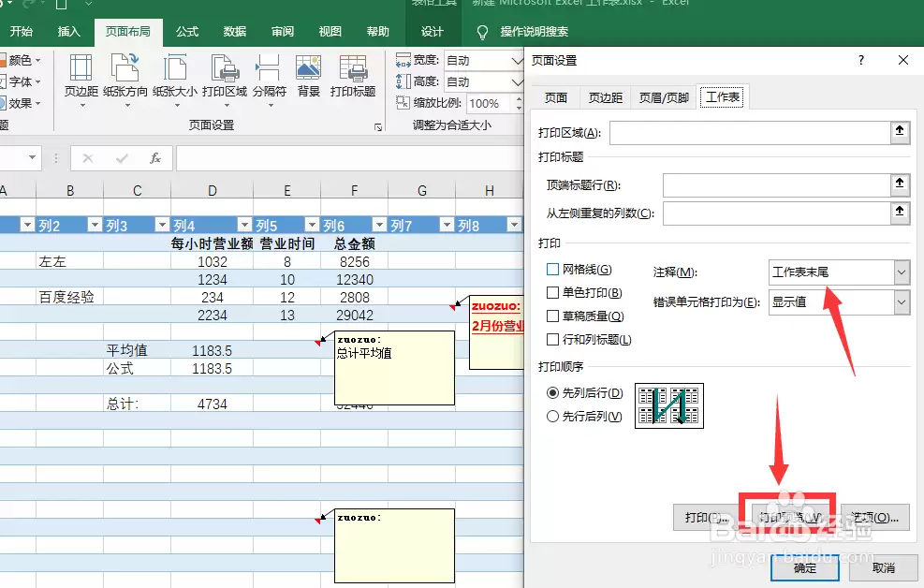
Task: Open the 列5 filter dropdown
Action: (x=312, y=225)
